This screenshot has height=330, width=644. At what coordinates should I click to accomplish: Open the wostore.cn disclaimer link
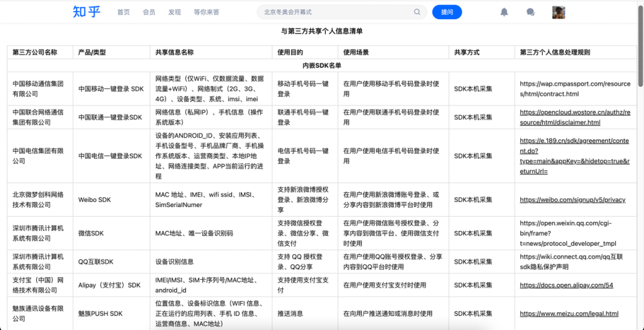[x=574, y=117]
